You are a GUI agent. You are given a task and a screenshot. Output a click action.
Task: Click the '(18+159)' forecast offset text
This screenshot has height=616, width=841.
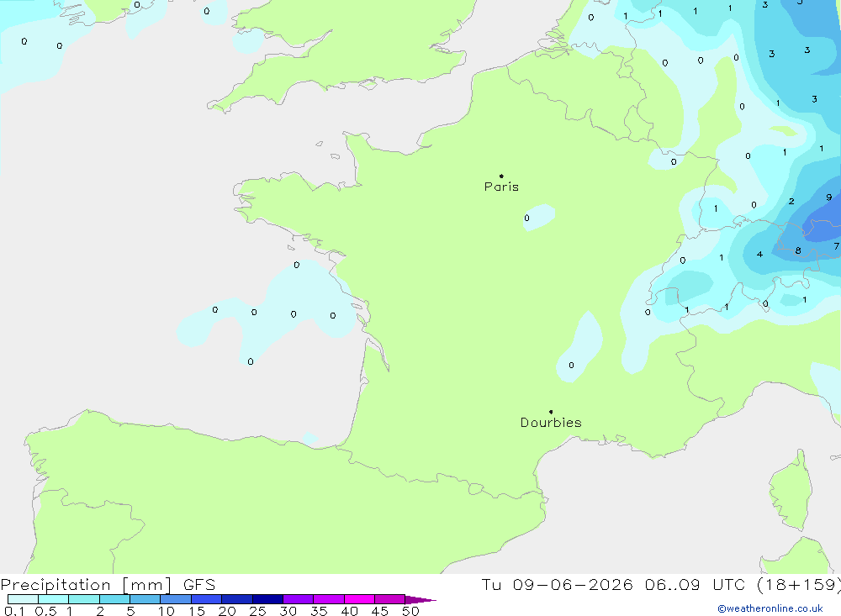(799, 584)
